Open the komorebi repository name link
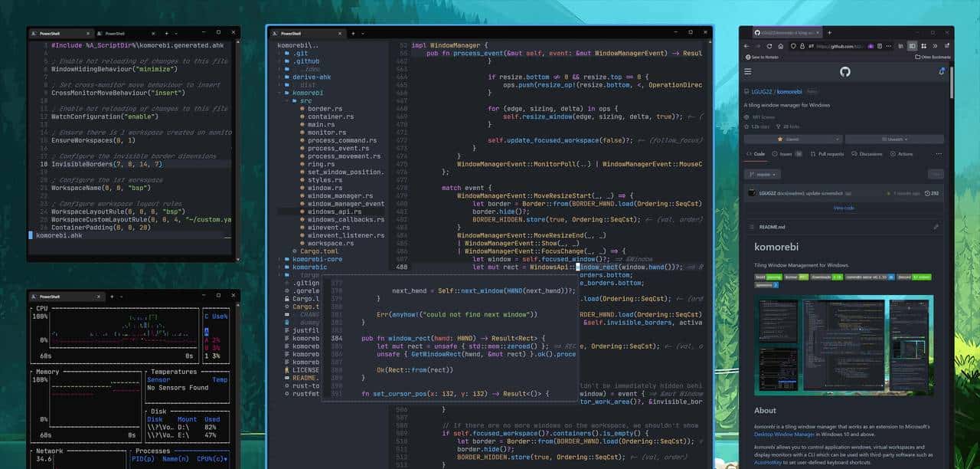The width and height of the screenshot is (980, 469). point(789,91)
